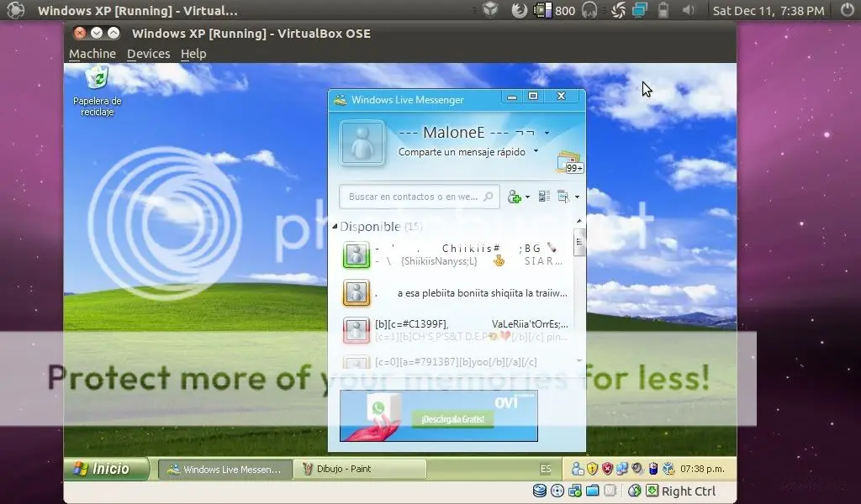861x504 pixels.
Task: Expand the 'Comparte un mensaje rápido' dropdown arrow
Action: (x=536, y=151)
